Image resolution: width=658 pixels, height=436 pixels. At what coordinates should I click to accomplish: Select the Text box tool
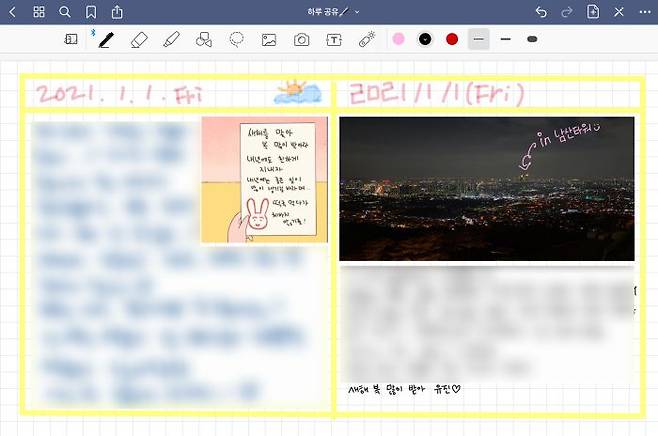click(x=334, y=40)
